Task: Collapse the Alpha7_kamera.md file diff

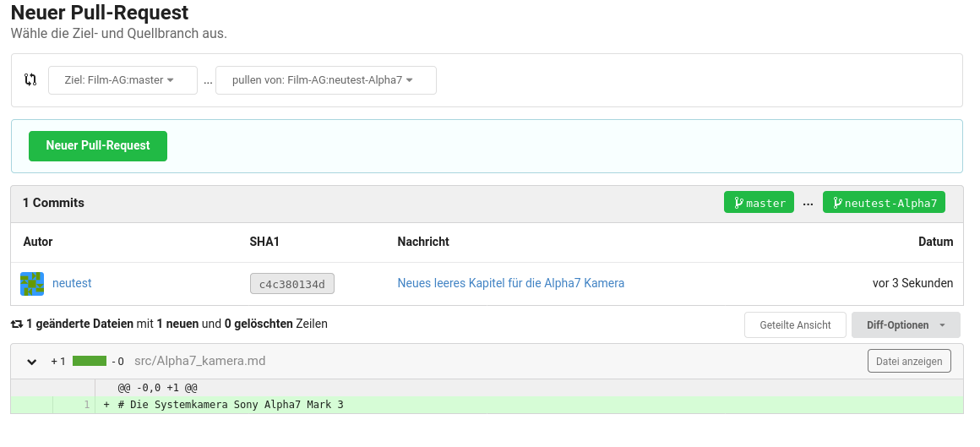Action: [x=32, y=362]
